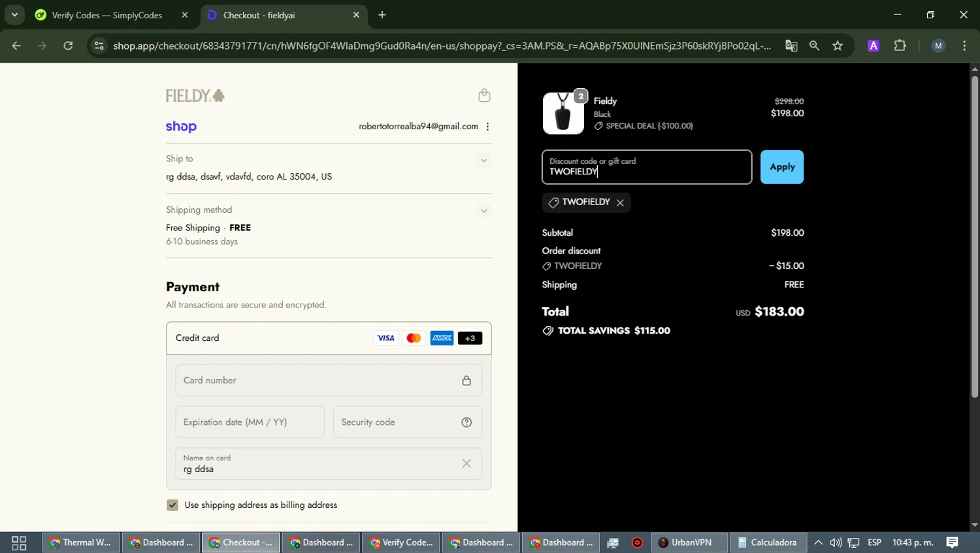Open a new browser tab

click(382, 15)
